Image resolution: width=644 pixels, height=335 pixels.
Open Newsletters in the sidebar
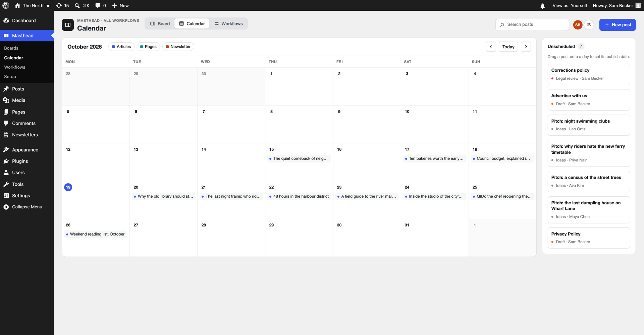pyautogui.click(x=27, y=135)
